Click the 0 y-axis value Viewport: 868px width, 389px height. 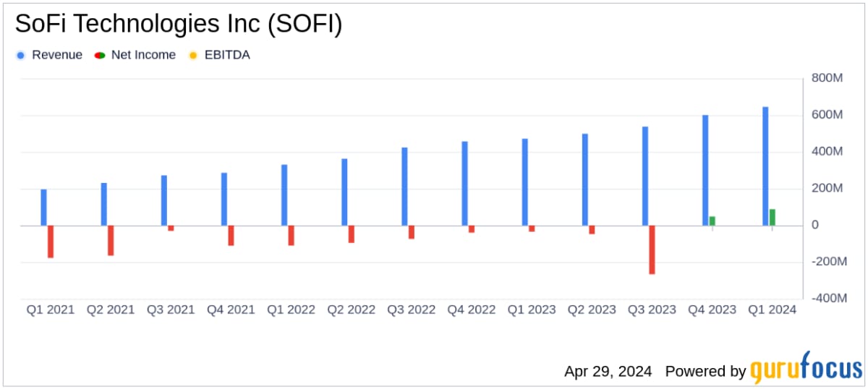pos(815,226)
